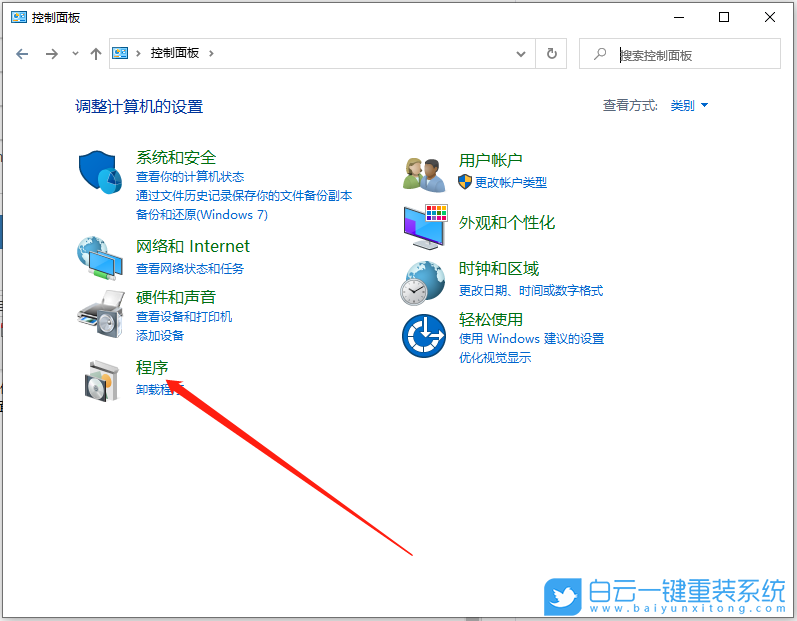Open 时钟和区域 category
This screenshot has height=621, width=797.
(x=499, y=268)
